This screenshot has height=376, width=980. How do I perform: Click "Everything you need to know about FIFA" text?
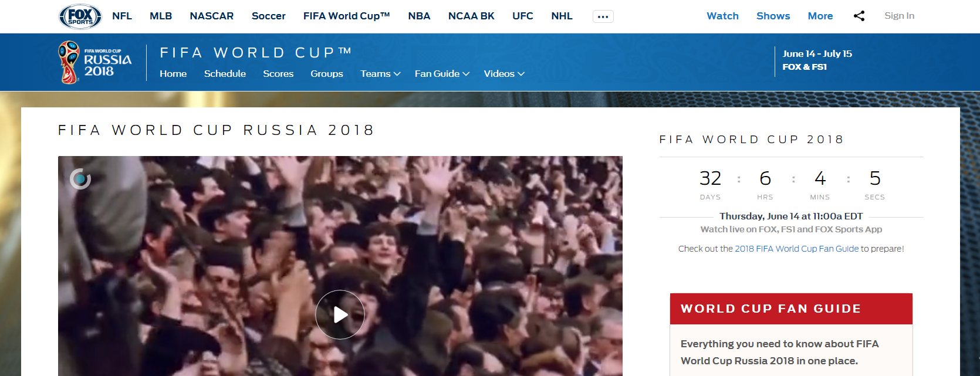pyautogui.click(x=779, y=344)
